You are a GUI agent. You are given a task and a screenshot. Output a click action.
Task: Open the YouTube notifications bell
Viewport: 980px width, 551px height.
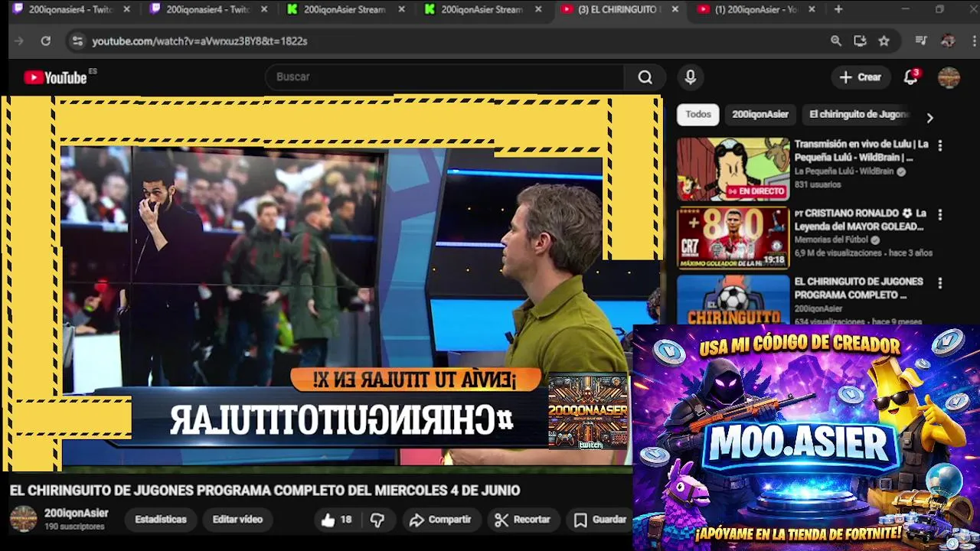911,77
